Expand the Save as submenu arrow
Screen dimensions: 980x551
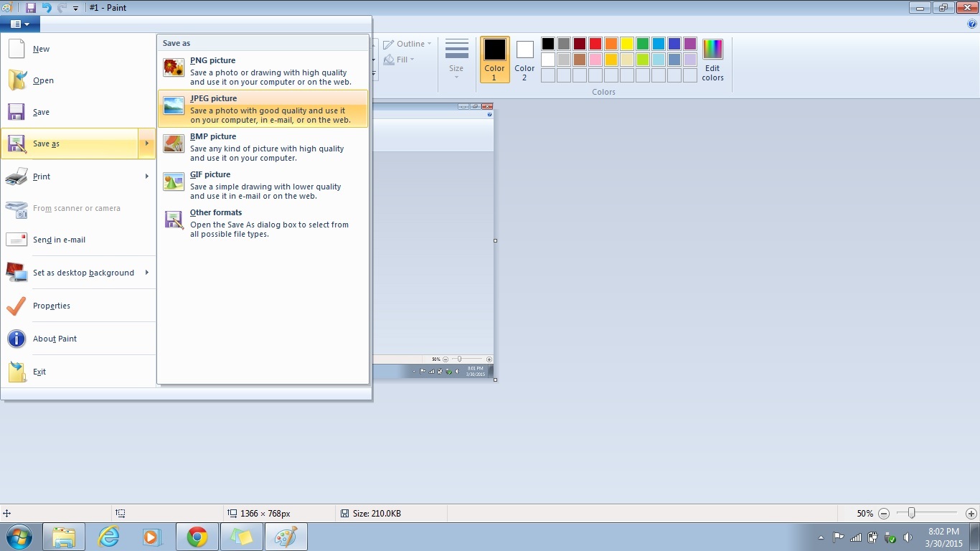pos(146,143)
